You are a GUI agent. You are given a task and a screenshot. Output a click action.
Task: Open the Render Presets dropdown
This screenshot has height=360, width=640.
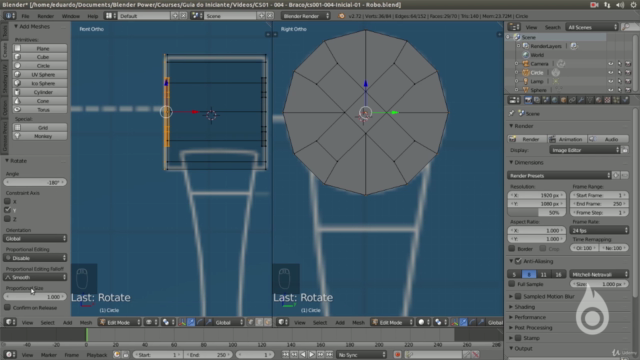559,176
